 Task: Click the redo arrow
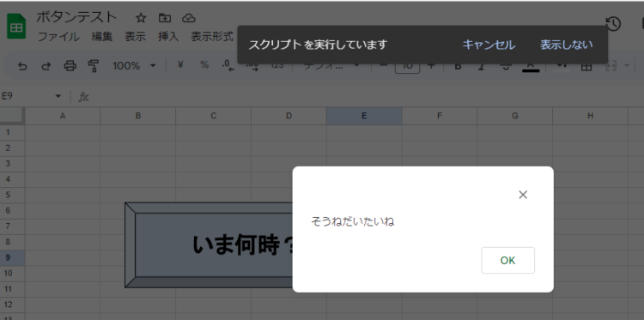46,66
